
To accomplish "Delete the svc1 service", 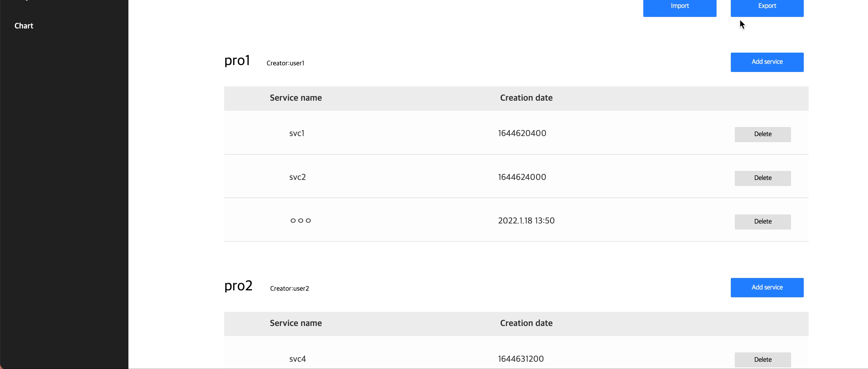I will [x=762, y=134].
